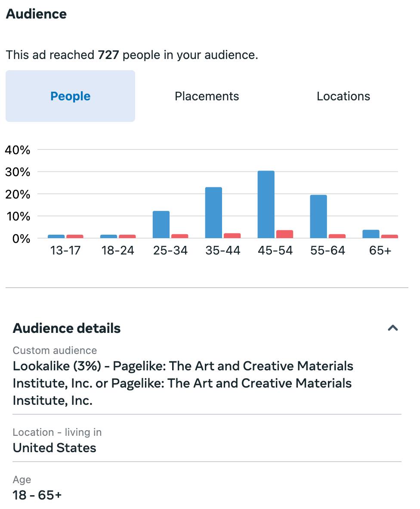This screenshot has height=509, width=420.
Task: Click the red 13-17 age bar
Action: (x=74, y=236)
